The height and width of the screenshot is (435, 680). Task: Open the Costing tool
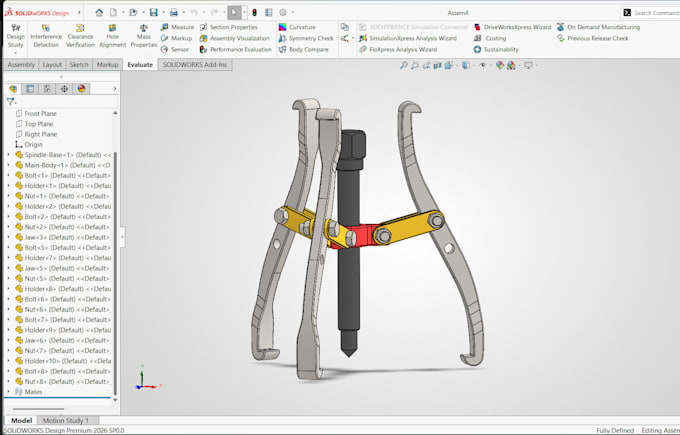click(x=490, y=38)
